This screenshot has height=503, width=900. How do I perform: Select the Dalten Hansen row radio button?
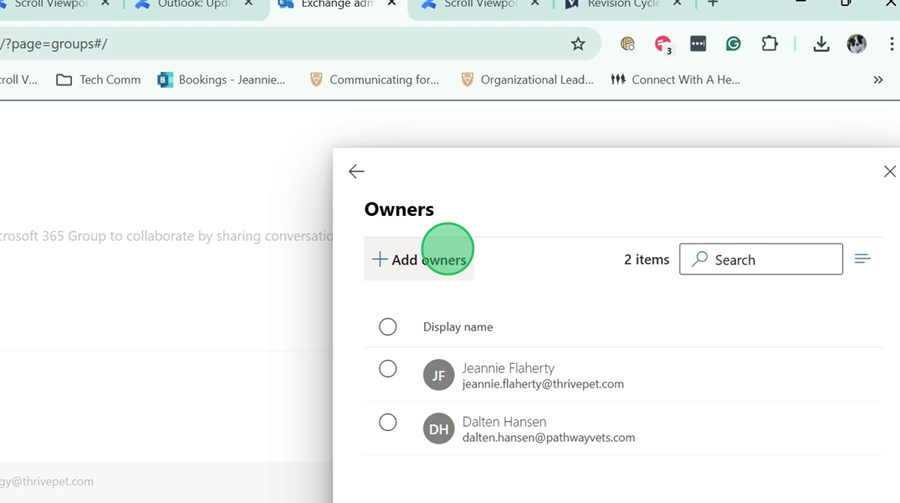point(388,423)
